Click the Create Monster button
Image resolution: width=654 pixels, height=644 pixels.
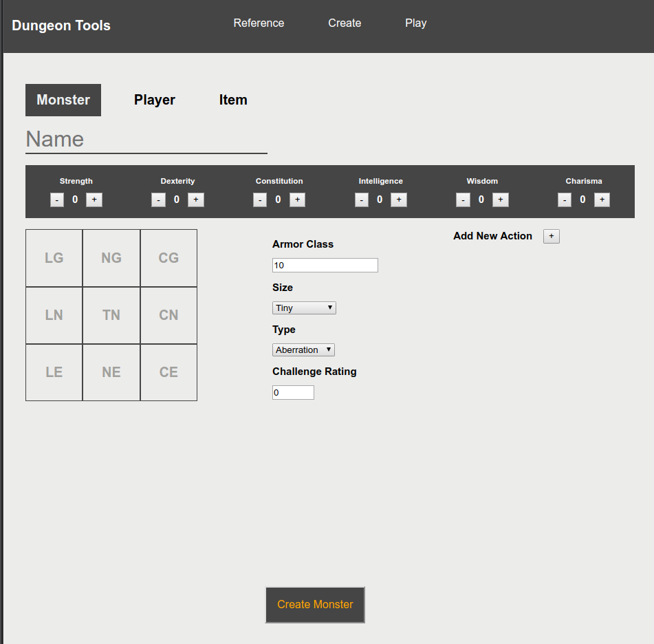point(316,605)
